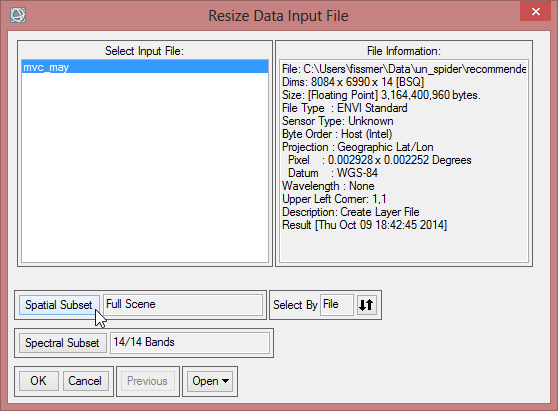Click the dropdown arrow on Open button
Viewport: 558px width, 411px height.
(225, 381)
